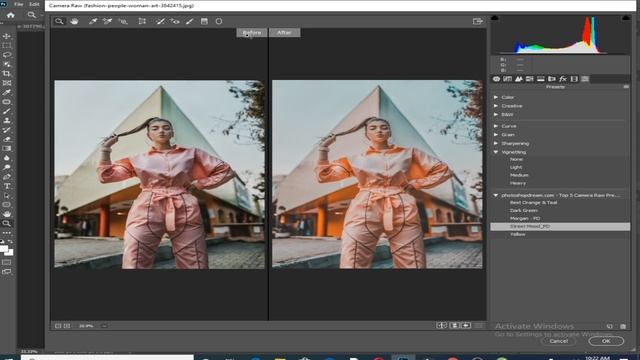This screenshot has height=360, width=640.
Task: Select the Red Eye Removal tool
Action: (x=175, y=21)
